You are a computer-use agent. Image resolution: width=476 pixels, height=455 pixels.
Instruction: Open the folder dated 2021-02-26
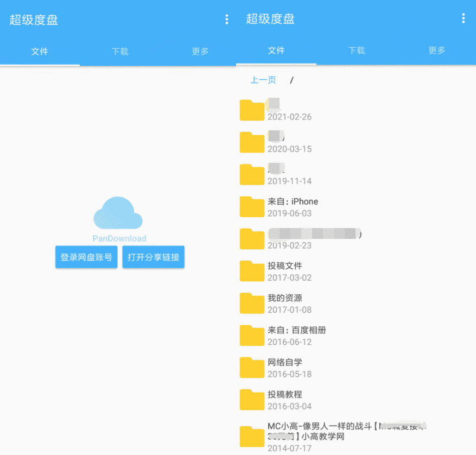coord(251,110)
